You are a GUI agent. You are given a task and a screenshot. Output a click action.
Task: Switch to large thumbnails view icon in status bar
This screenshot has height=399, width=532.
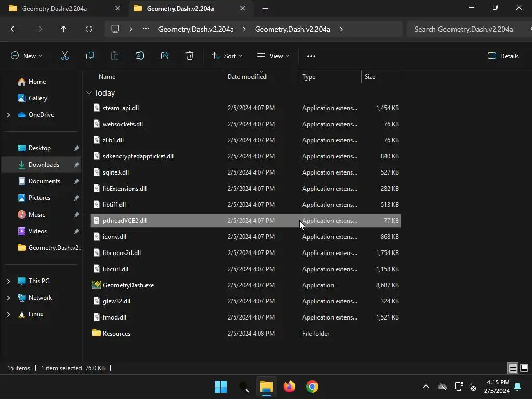[524, 368]
